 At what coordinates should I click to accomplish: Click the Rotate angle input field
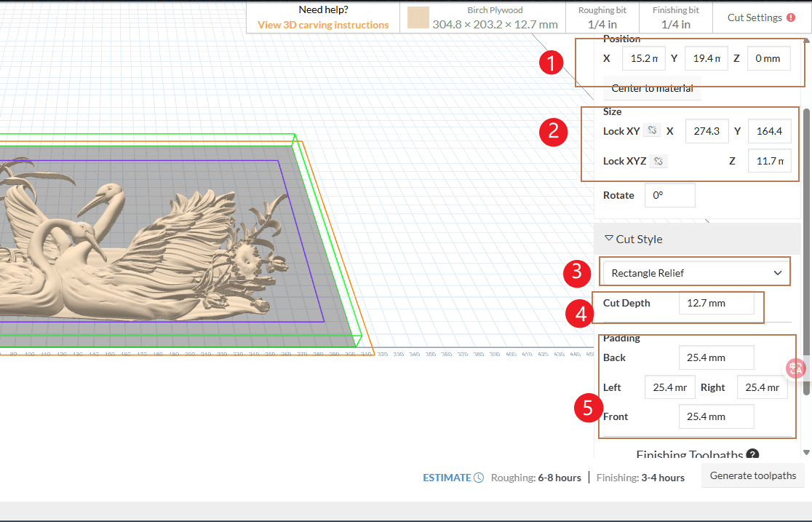tap(669, 195)
